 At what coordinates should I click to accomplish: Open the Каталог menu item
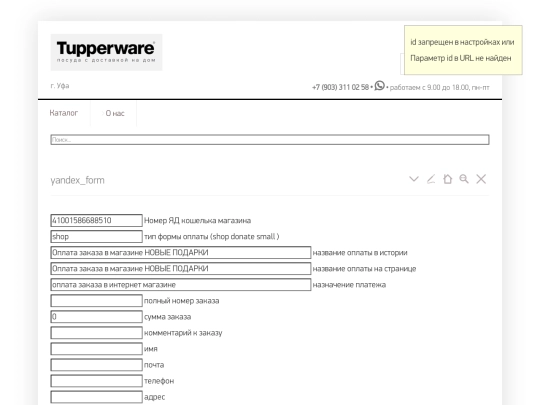tap(64, 113)
